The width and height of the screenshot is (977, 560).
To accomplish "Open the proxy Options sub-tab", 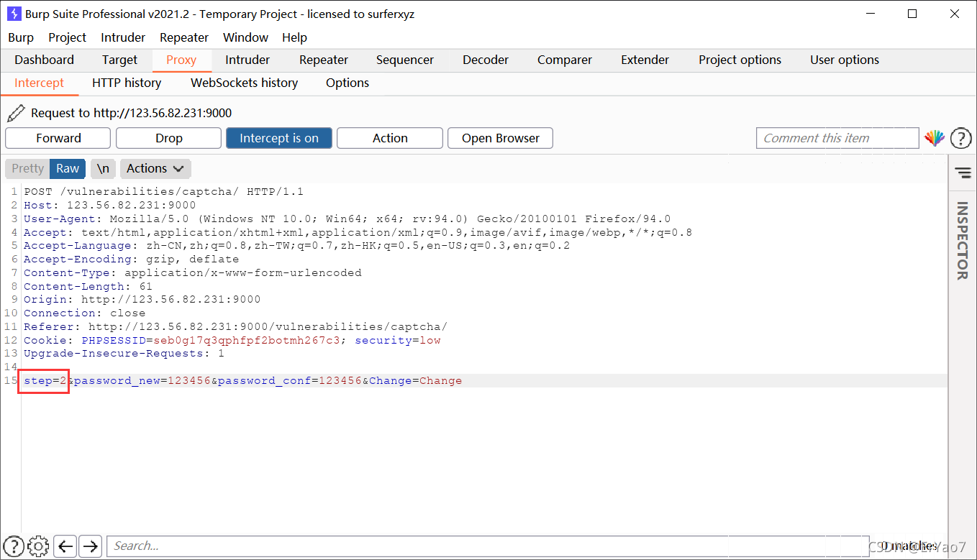I will 347,83.
